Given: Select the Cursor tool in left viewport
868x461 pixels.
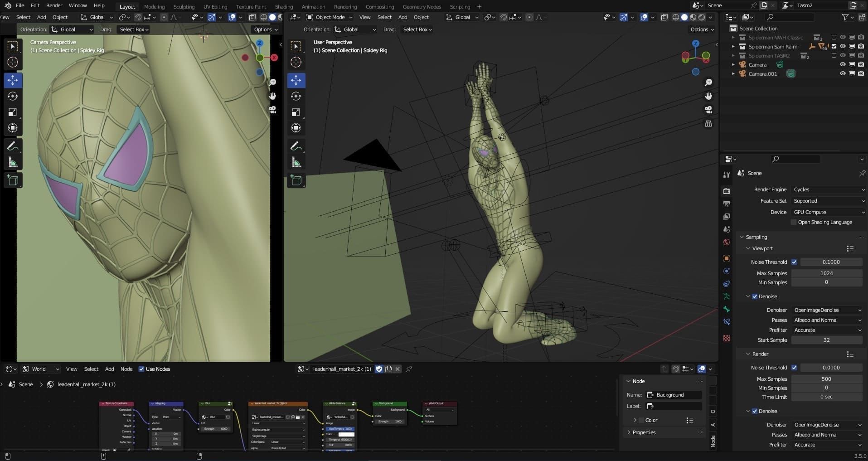Looking at the screenshot, I should click(x=13, y=62).
